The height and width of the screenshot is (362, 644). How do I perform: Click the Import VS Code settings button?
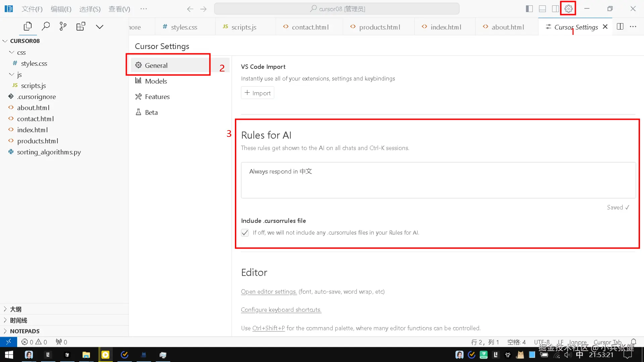point(257,93)
